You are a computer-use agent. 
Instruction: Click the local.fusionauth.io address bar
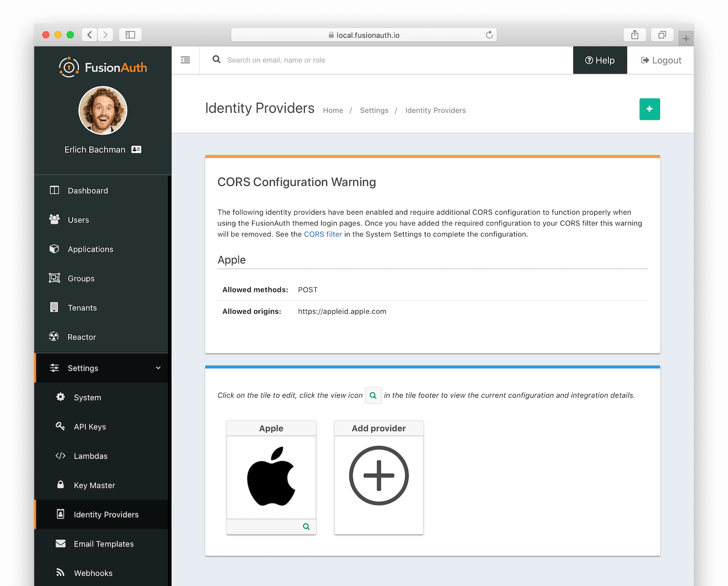pos(364,35)
